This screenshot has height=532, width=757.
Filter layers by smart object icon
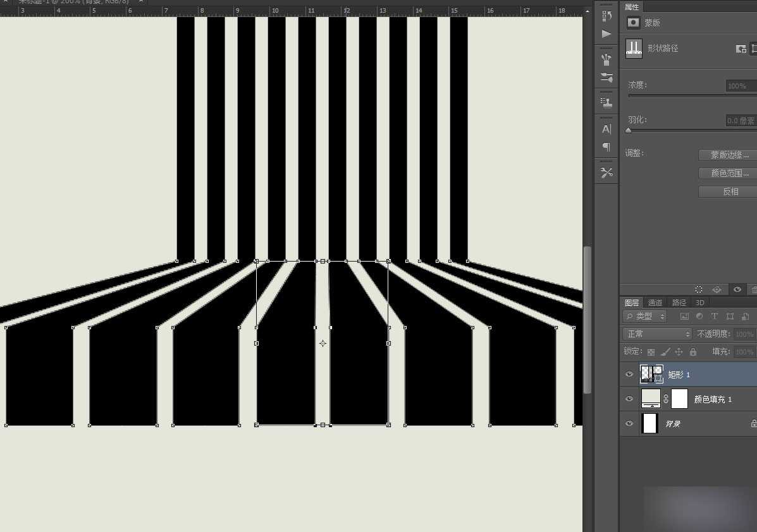coord(746,317)
